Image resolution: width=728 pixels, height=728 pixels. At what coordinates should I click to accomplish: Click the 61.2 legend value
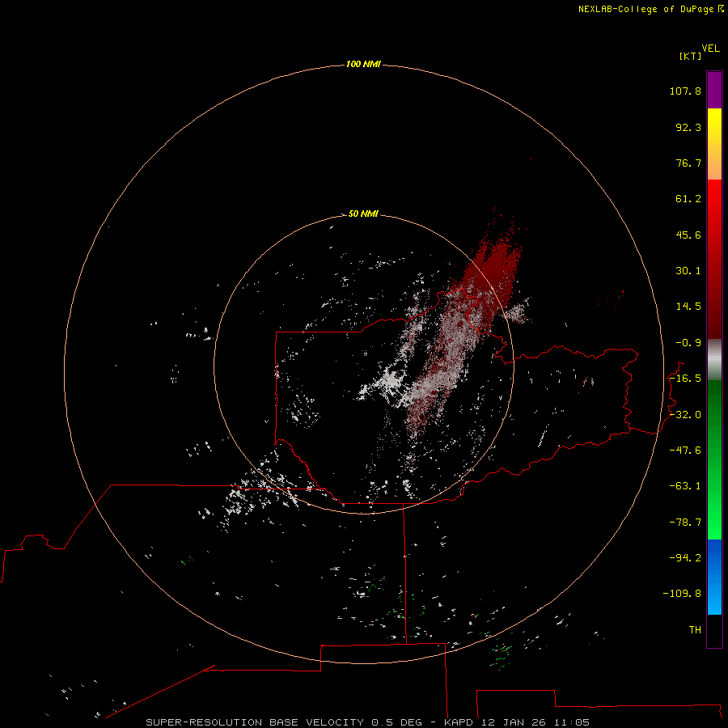point(688,199)
